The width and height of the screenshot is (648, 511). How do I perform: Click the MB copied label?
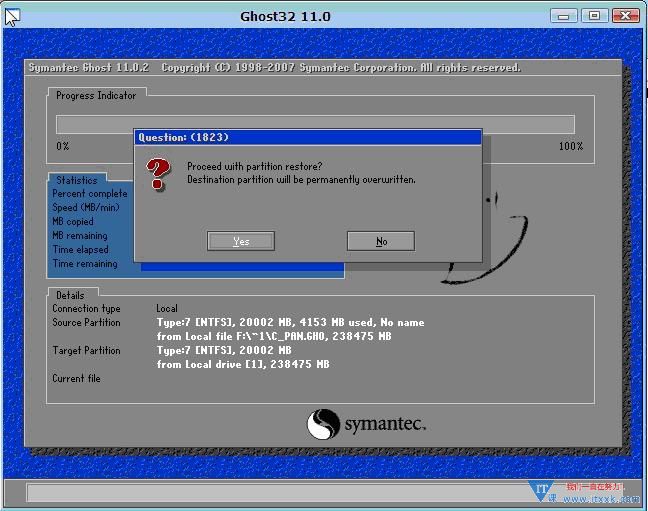73,222
